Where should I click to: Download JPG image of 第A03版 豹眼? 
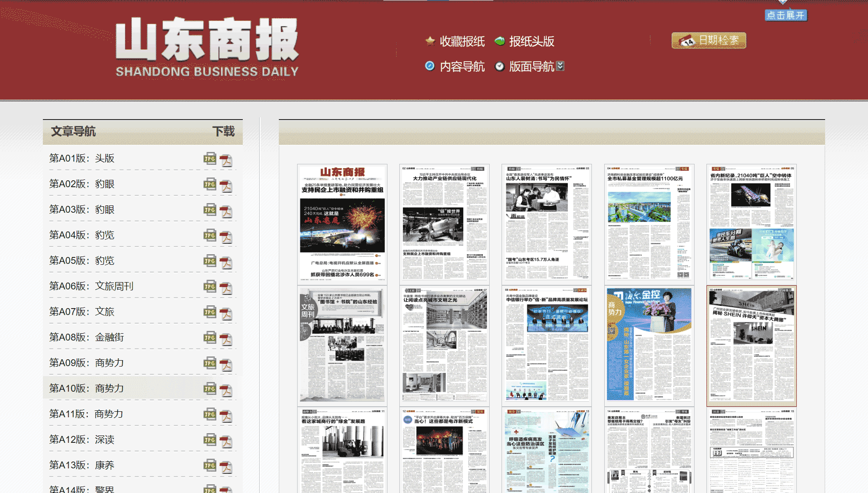[210, 210]
